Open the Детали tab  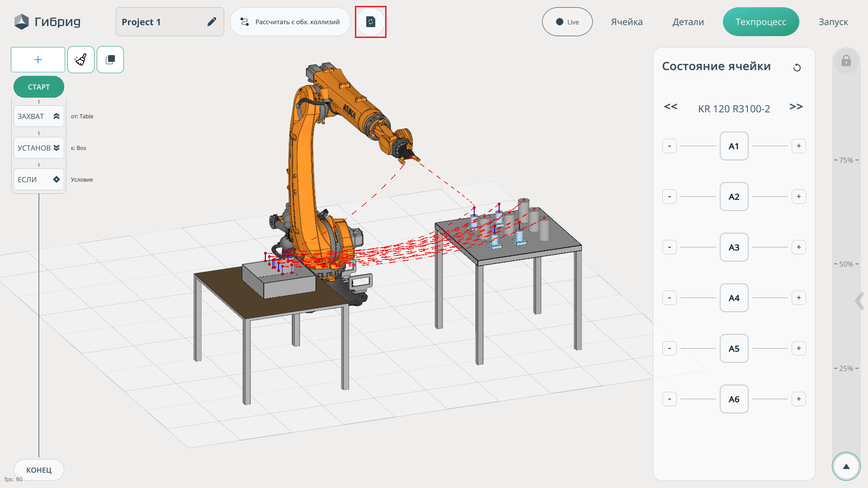pos(688,22)
